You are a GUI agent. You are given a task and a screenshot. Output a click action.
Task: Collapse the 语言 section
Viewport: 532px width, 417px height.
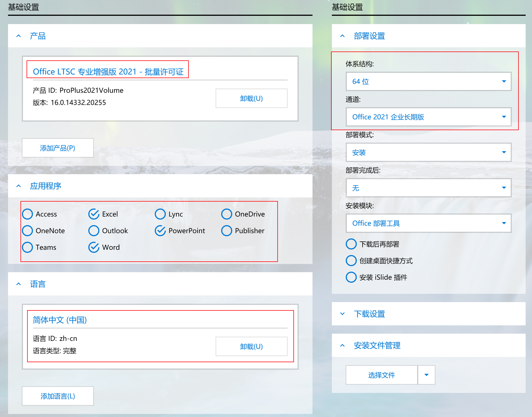click(19, 284)
